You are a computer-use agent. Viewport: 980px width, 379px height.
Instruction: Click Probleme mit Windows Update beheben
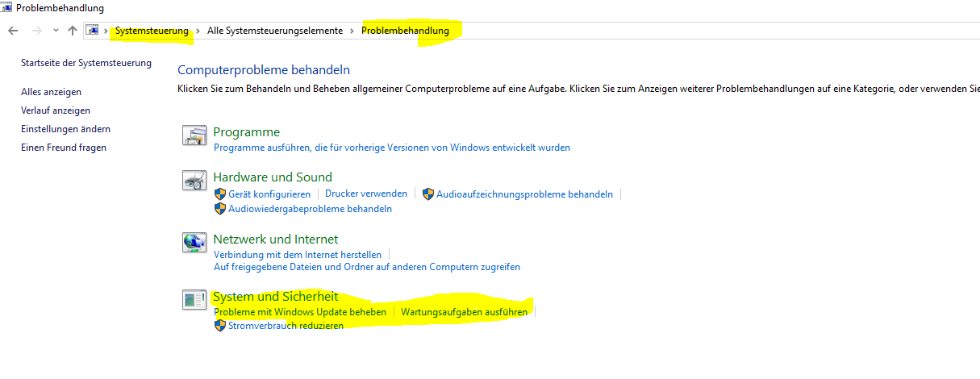tap(300, 312)
